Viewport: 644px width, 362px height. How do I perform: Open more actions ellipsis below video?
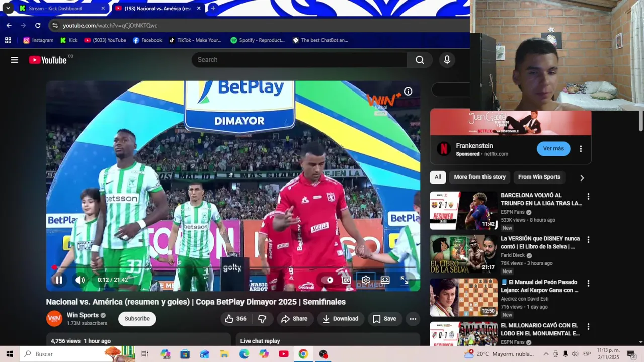click(413, 319)
